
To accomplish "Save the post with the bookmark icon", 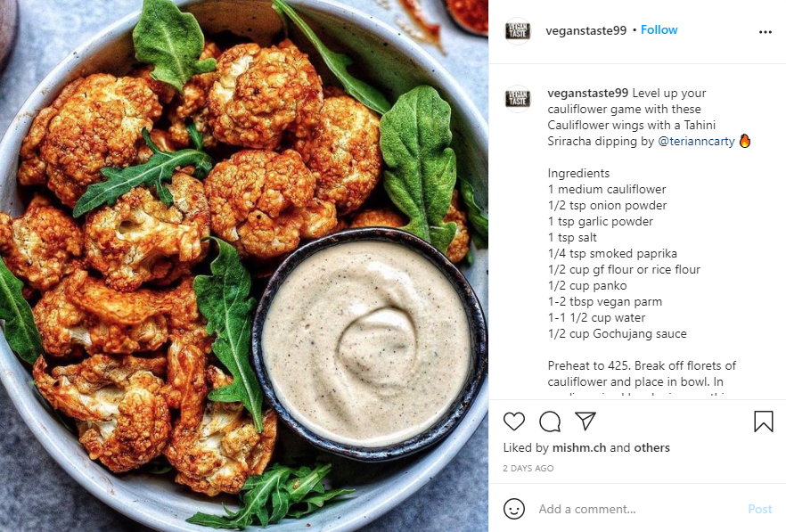I will [x=764, y=422].
